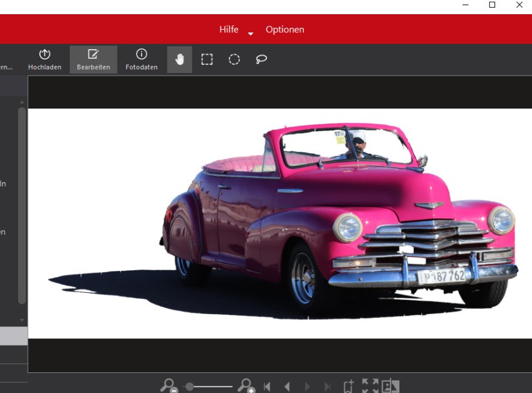This screenshot has width=532, height=393.
Task: Go to the previous image
Action: [x=287, y=387]
